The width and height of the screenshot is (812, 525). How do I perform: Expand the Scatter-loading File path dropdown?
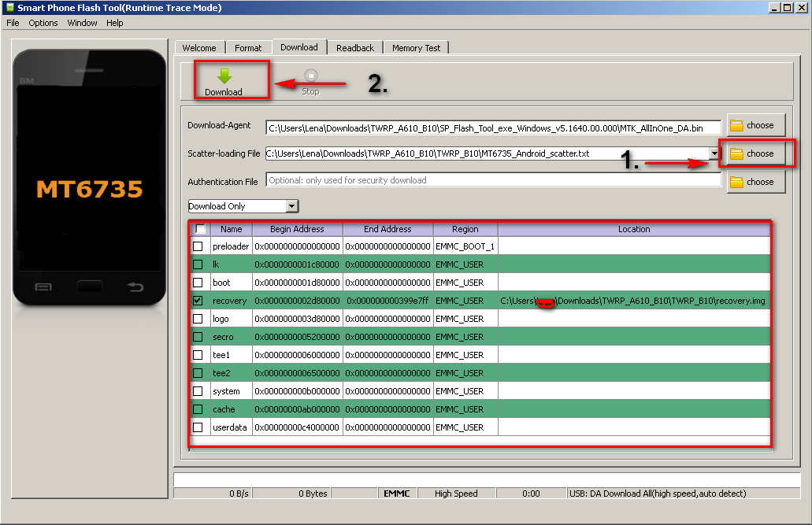714,153
